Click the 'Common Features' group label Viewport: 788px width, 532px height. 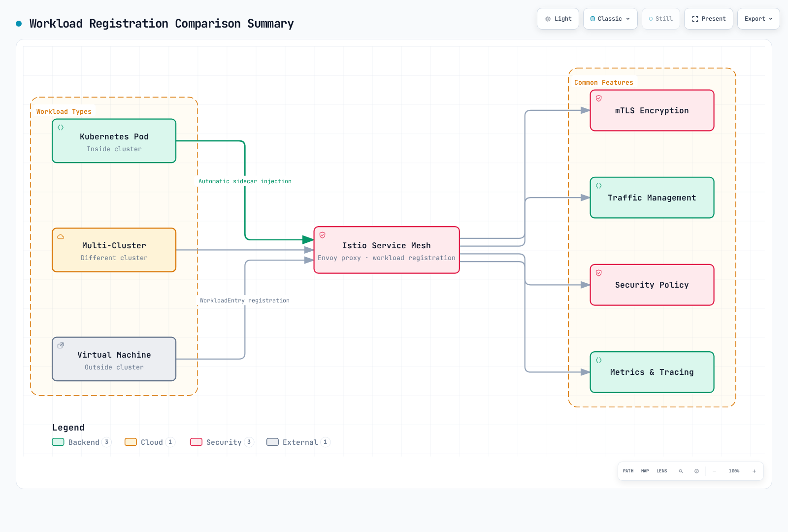coord(604,83)
